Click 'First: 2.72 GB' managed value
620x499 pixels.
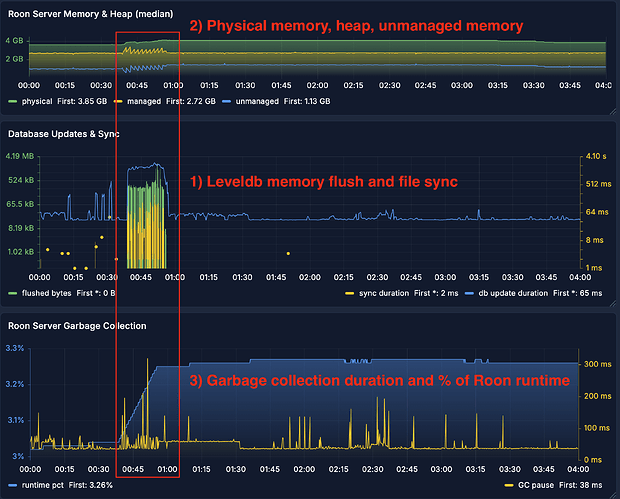click(191, 101)
